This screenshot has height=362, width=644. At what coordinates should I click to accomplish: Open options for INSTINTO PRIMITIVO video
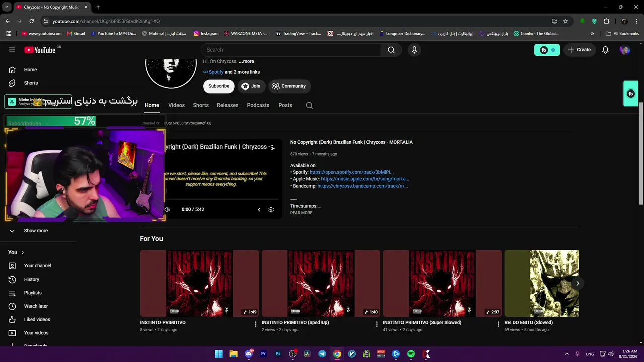tap(255, 324)
